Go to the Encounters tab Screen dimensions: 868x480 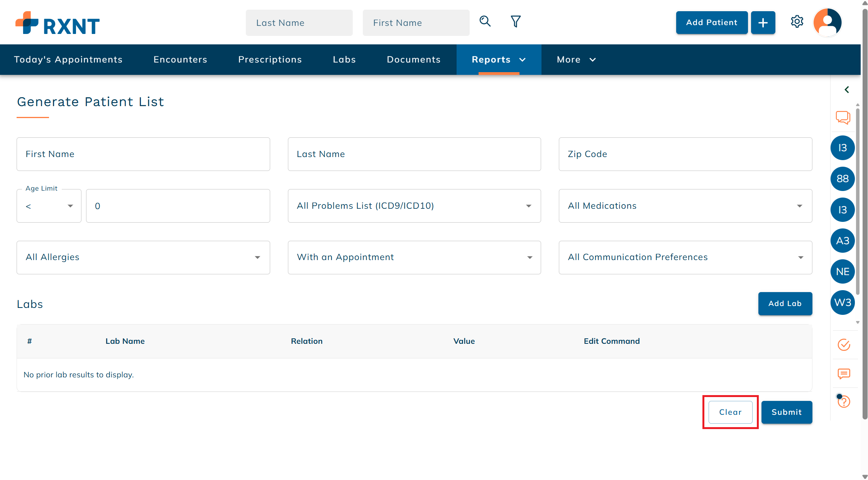180,59
